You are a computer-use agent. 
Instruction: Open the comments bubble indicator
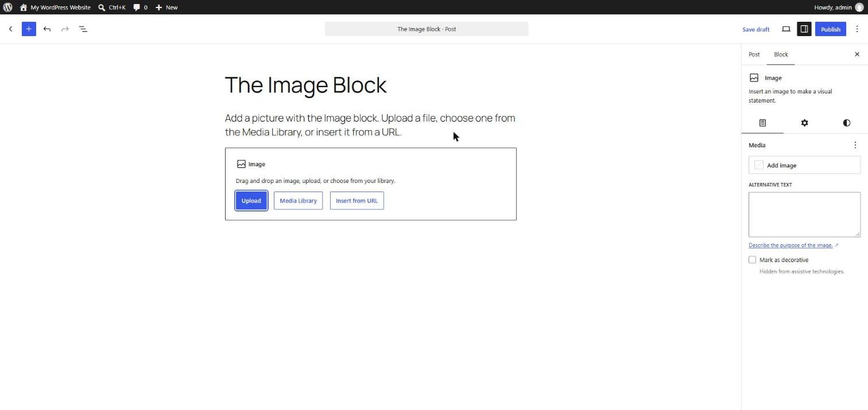[140, 7]
